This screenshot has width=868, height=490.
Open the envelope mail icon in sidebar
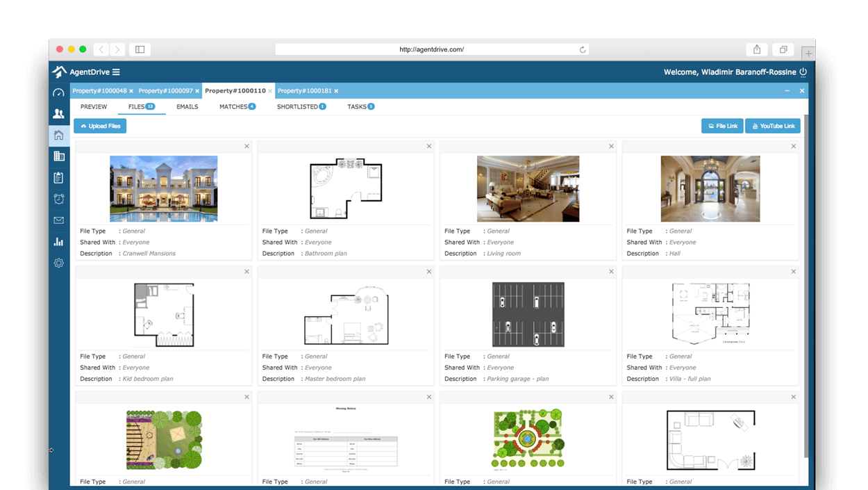click(58, 220)
